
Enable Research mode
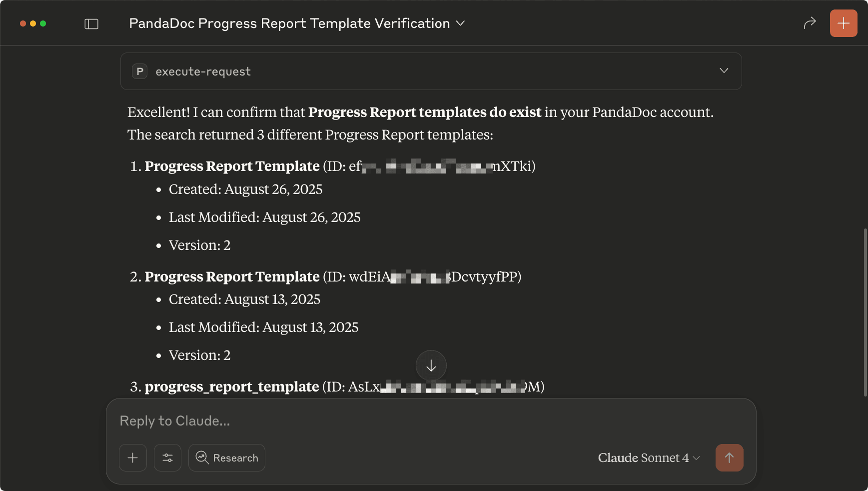pos(226,457)
